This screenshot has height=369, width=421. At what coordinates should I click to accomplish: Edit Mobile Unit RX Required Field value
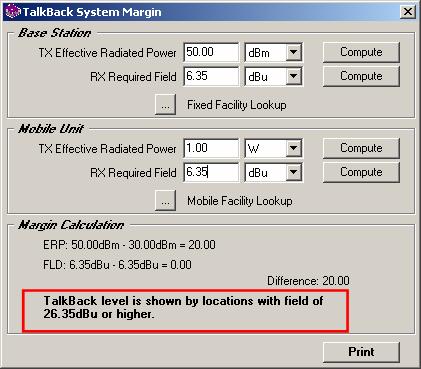pos(211,172)
